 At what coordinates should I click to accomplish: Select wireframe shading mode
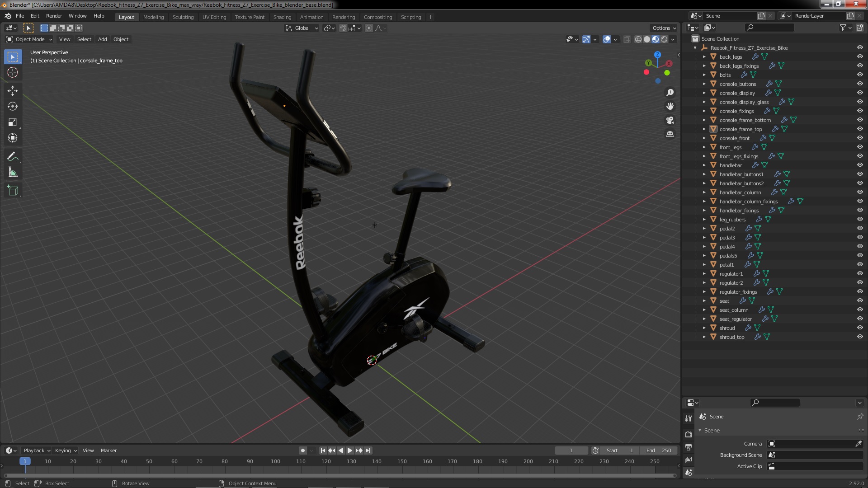click(638, 40)
